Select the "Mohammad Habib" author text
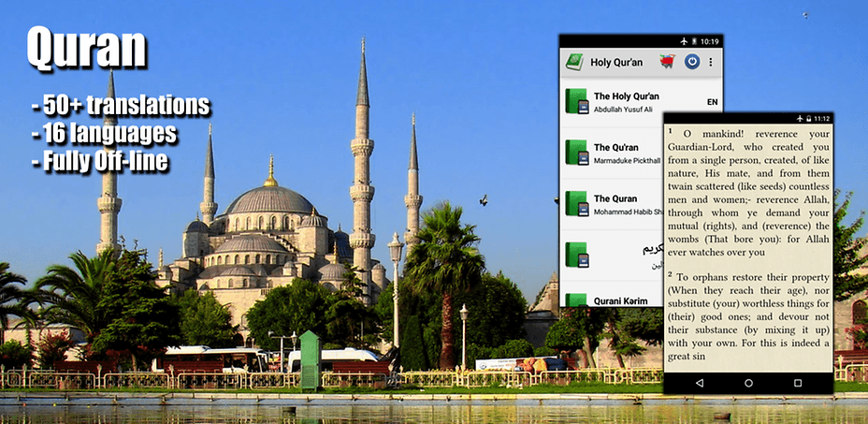Screen dimensions: 868x424 pyautogui.click(x=628, y=212)
